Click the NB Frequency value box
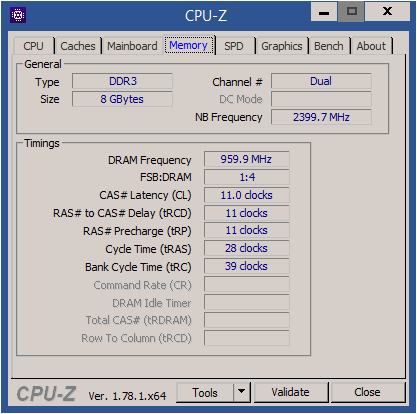The height and width of the screenshot is (414, 417). (x=321, y=117)
